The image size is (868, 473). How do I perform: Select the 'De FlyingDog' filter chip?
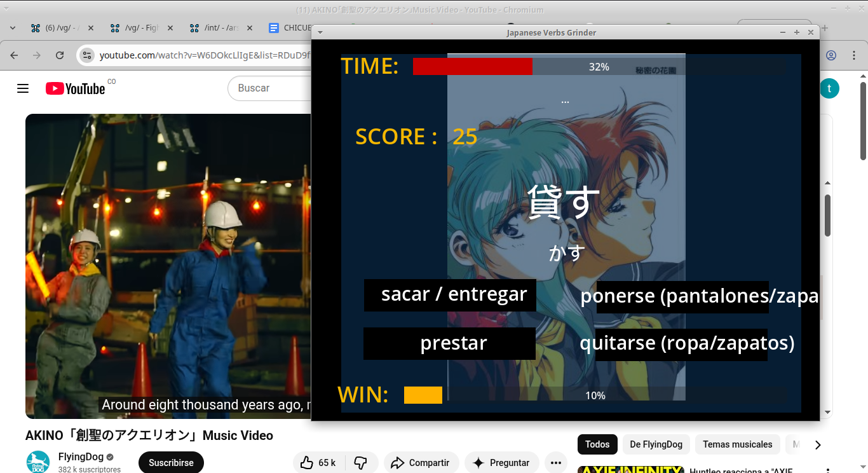(656, 444)
